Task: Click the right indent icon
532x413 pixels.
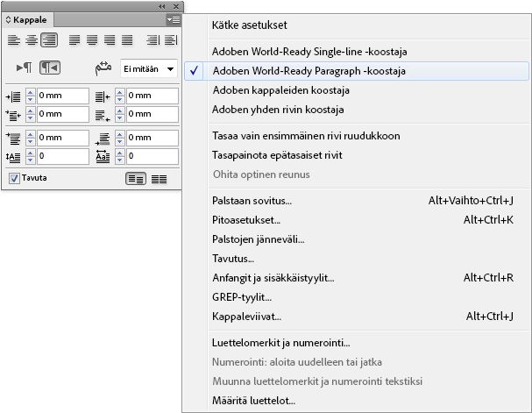Action: click(103, 97)
